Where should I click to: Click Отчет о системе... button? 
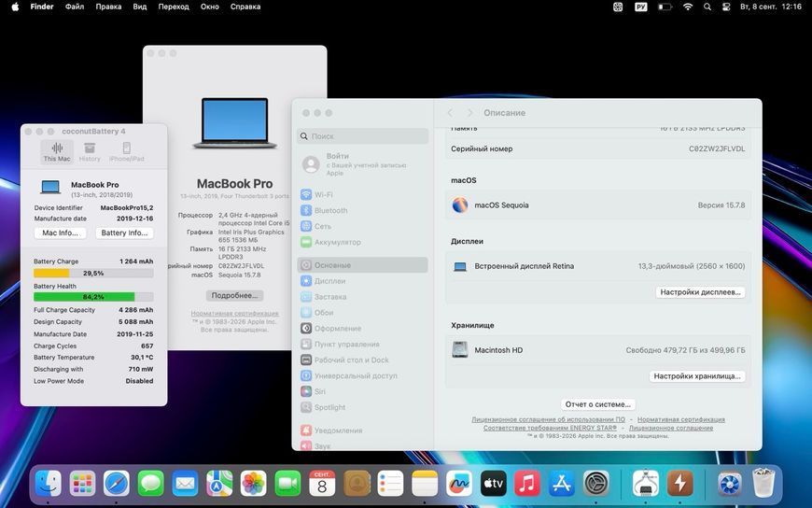tap(597, 403)
